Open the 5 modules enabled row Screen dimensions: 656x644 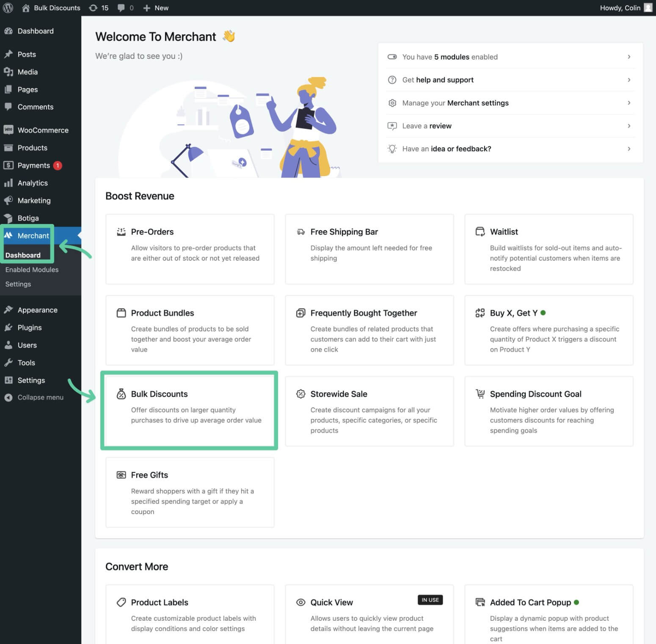pos(510,57)
